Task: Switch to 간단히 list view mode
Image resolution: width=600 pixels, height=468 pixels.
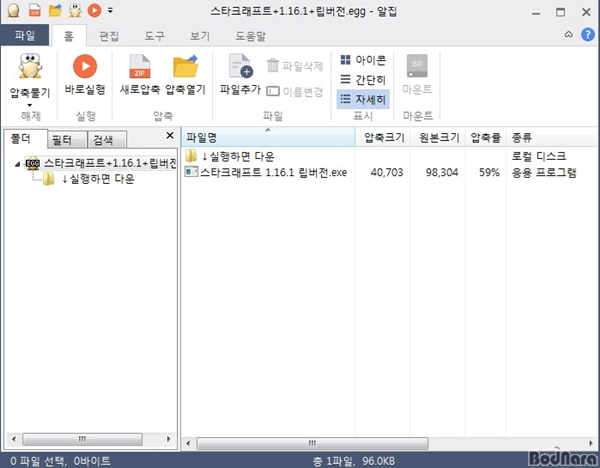Action: tap(363, 80)
